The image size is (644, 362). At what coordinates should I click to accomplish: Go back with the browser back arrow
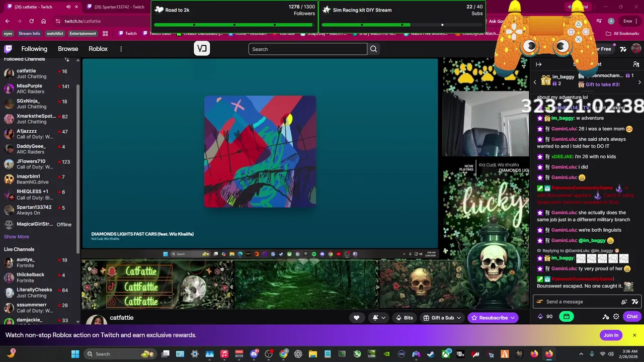point(7,21)
